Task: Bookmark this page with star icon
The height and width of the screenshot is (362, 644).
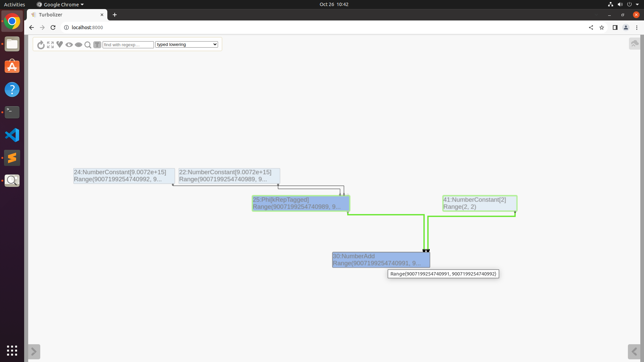Action: point(602,27)
